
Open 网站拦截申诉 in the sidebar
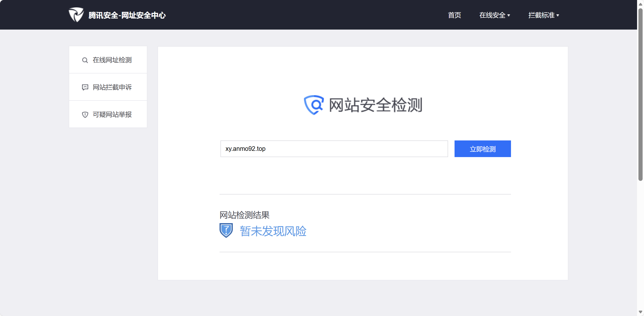pyautogui.click(x=112, y=87)
